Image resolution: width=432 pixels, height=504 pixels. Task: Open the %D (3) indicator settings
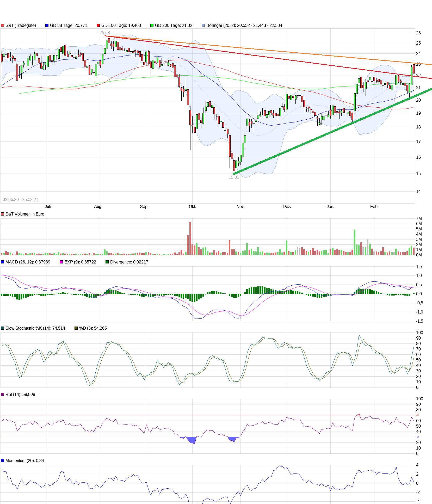tap(76, 328)
